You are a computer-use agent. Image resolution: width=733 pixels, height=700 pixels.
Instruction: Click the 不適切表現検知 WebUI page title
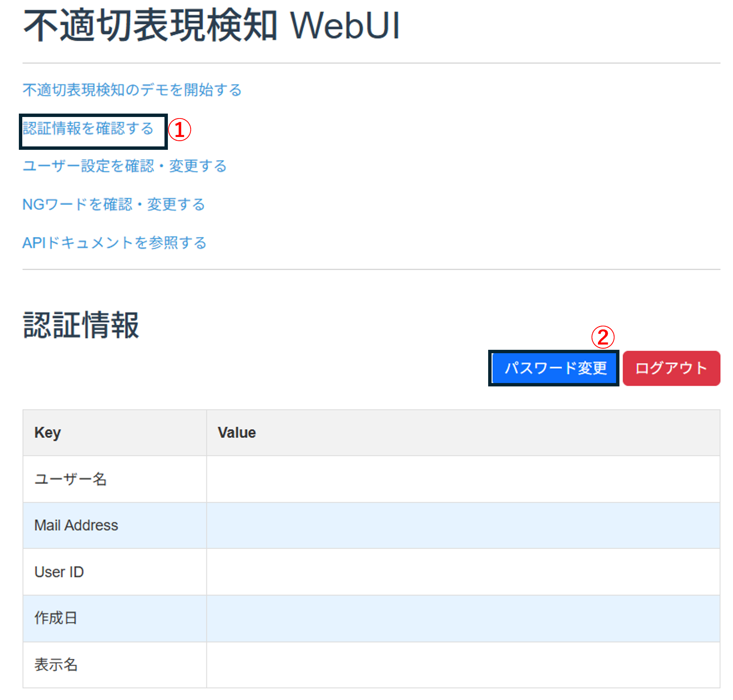[x=211, y=26]
